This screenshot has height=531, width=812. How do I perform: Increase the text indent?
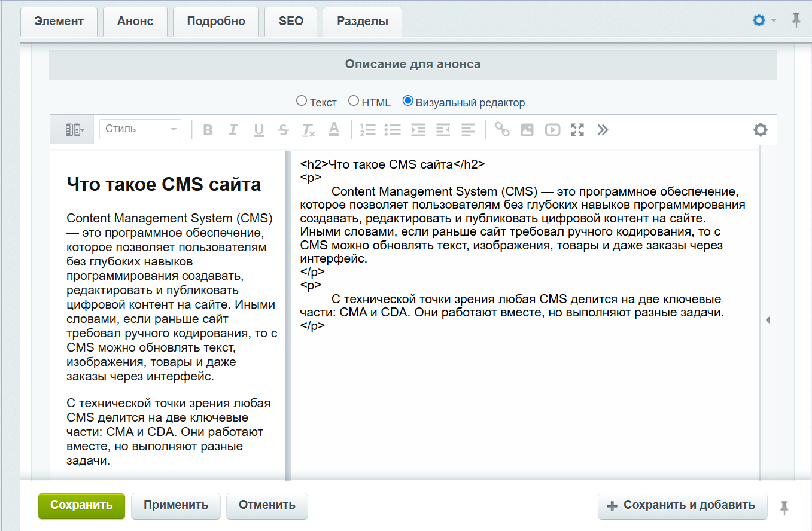418,130
